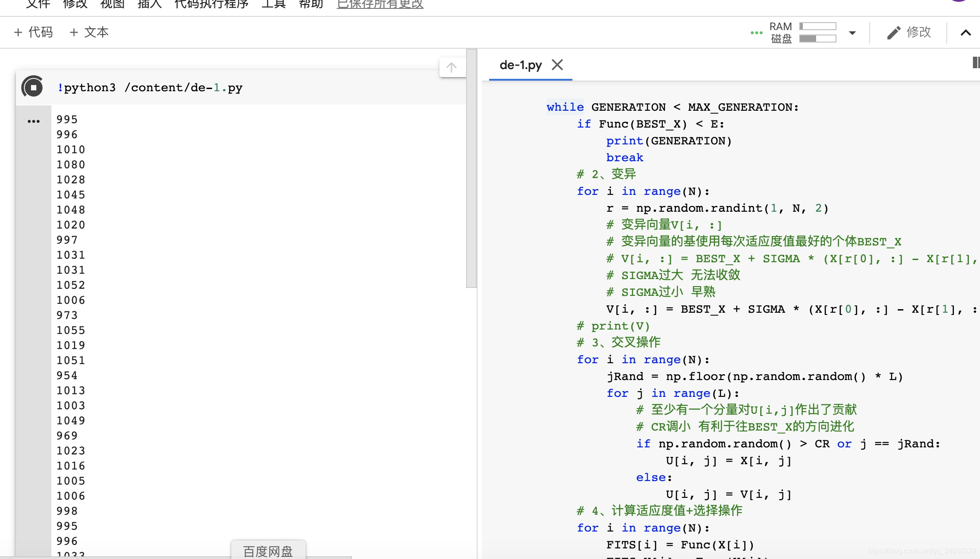This screenshot has height=559, width=980.
Task: Open the 代码执行程序 menu
Action: click(211, 4)
